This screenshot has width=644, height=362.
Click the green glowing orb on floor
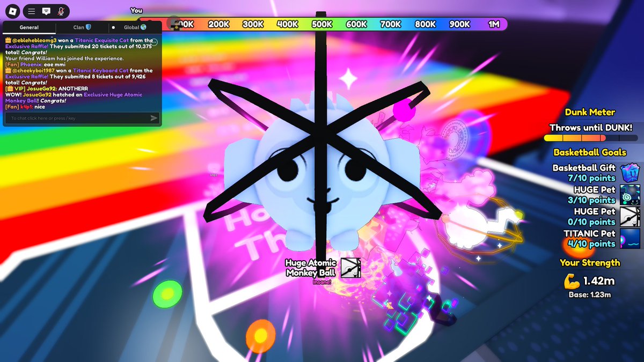point(167,294)
